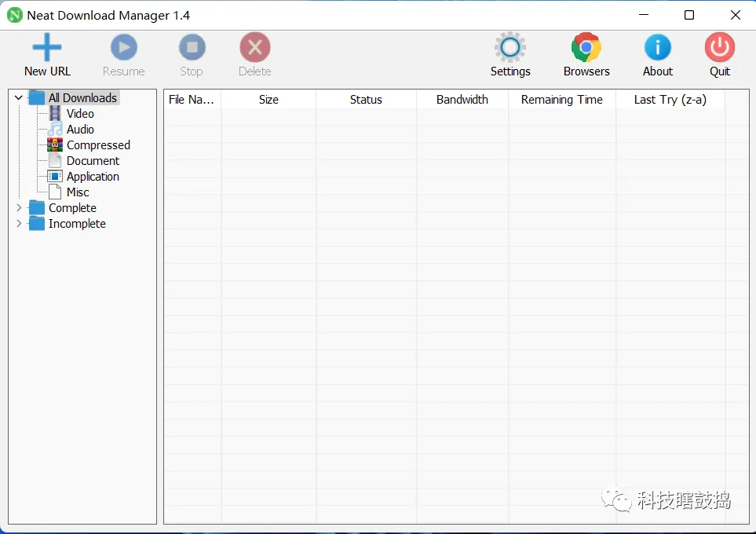
Task: Click the Quit power icon
Action: [720, 47]
